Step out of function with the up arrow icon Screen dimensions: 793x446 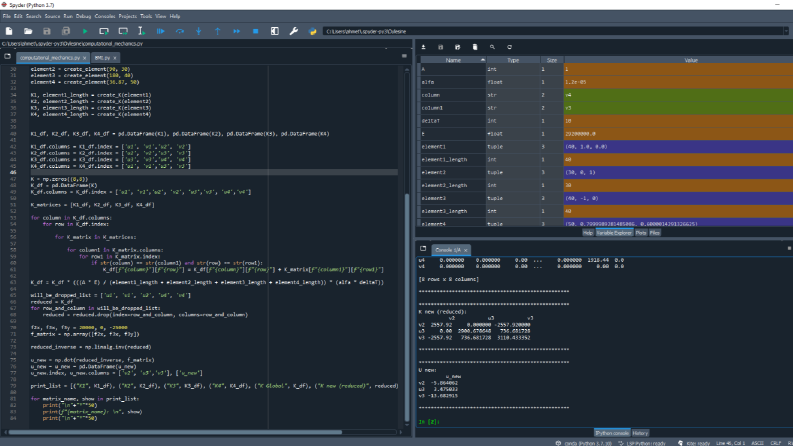pyautogui.click(x=217, y=31)
